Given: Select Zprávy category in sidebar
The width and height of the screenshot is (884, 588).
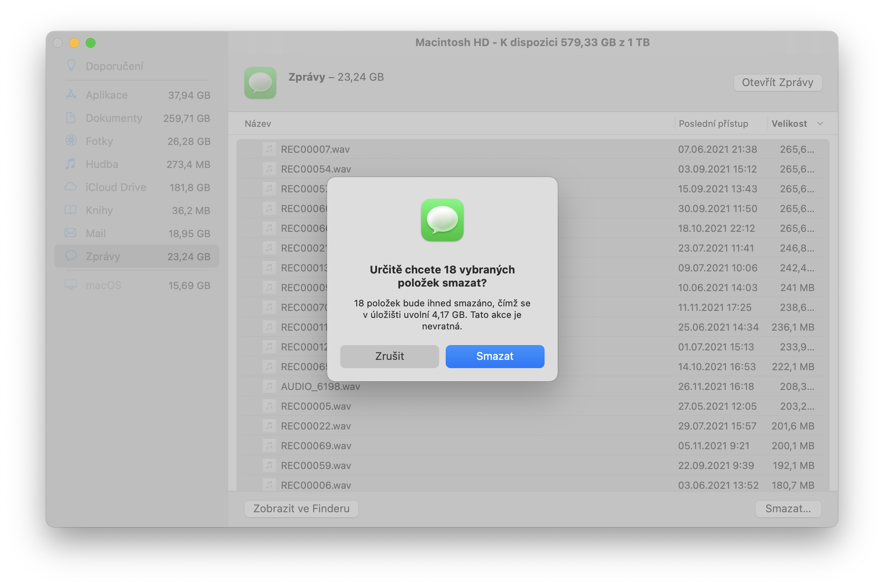Looking at the screenshot, I should (x=136, y=256).
